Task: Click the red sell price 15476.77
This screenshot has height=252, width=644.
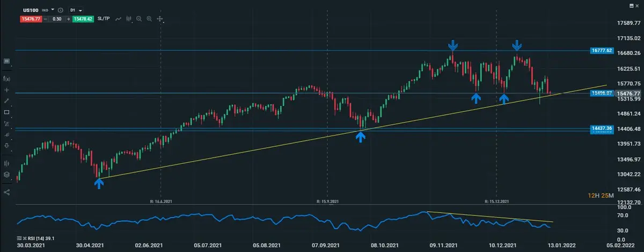Action: [x=30, y=19]
